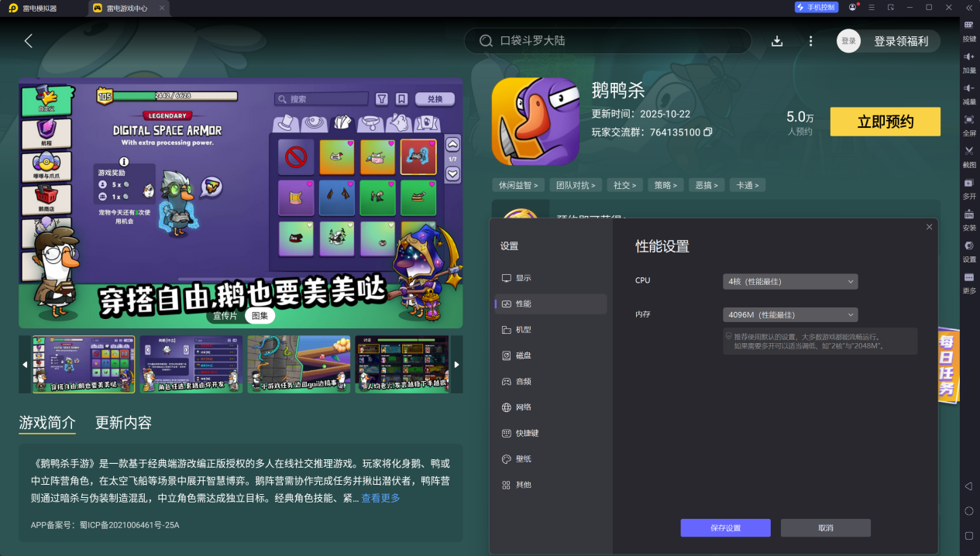
Task: Switch to the 更新内容 tab
Action: (122, 423)
